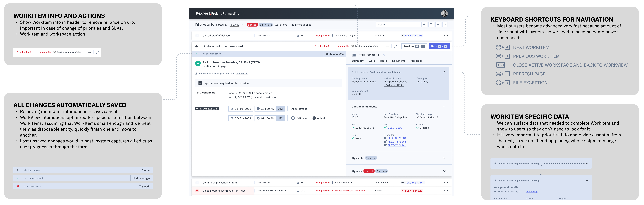Click the expand fullscreen icon in the main workitem header
Viewport: 644px width, 205px height.
tap(395, 46)
